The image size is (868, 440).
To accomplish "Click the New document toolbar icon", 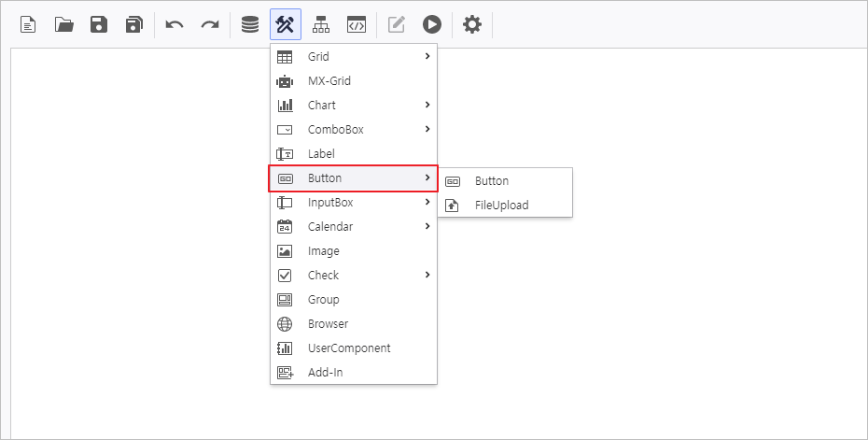I will coord(29,24).
